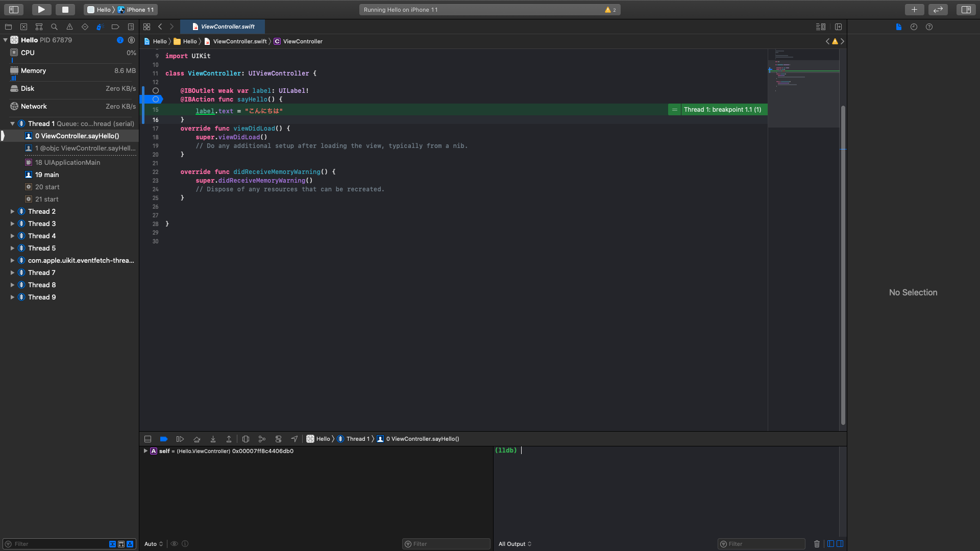Open the Find navigator magnifier
980x551 pixels.
click(54, 27)
